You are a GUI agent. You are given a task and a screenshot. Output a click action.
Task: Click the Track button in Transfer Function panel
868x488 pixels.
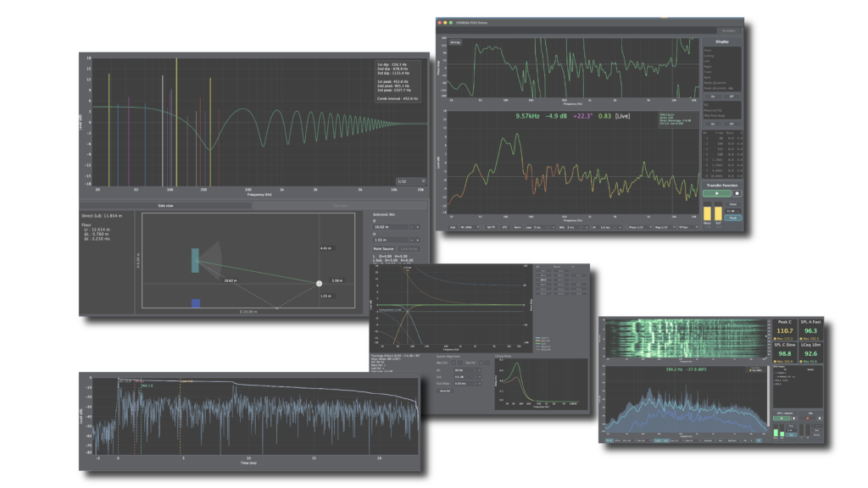click(733, 218)
